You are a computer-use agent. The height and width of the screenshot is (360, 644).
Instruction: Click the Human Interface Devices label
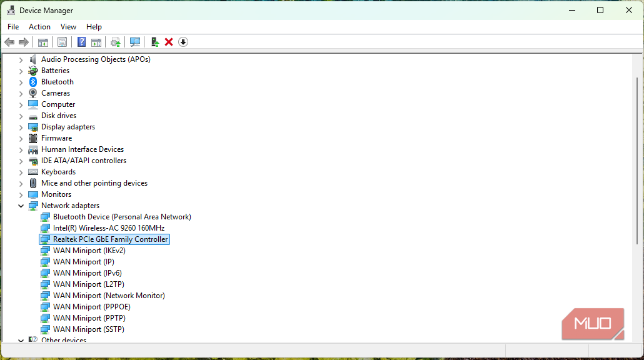pos(83,149)
